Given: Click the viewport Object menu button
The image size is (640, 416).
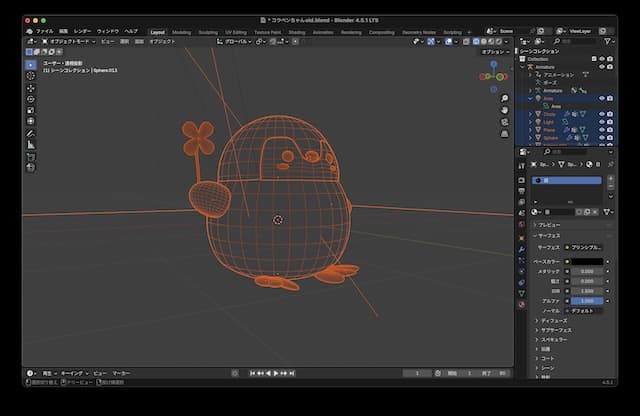Looking at the screenshot, I should click(162, 42).
